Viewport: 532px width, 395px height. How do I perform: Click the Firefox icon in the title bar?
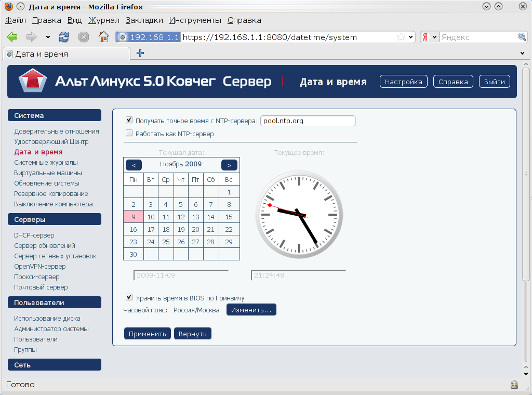[8, 6]
